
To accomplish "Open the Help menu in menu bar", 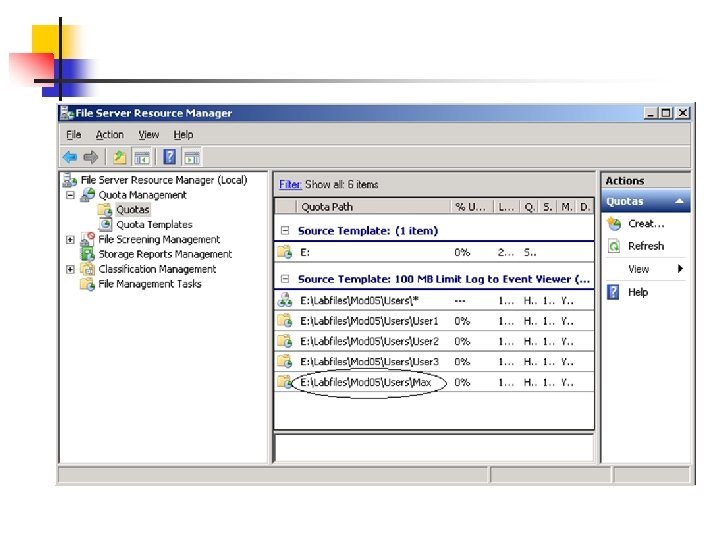I will pos(183,135).
